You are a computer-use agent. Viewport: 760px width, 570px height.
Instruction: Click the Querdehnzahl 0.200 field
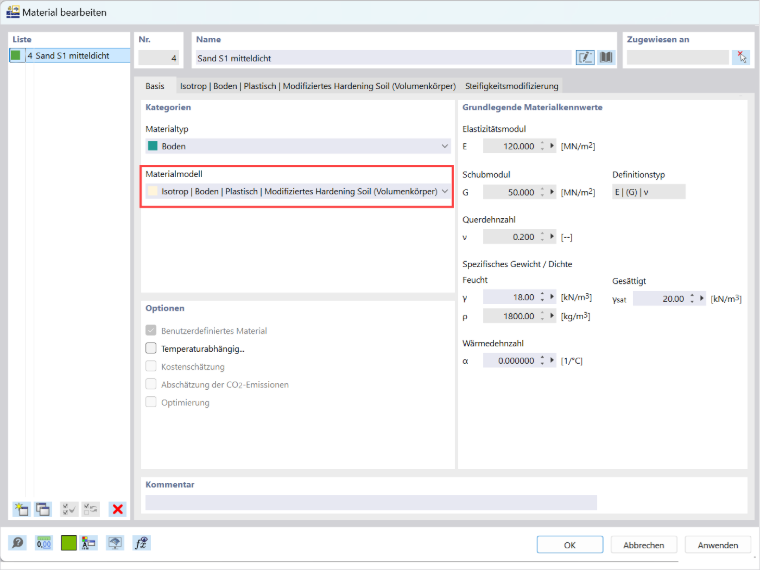510,237
